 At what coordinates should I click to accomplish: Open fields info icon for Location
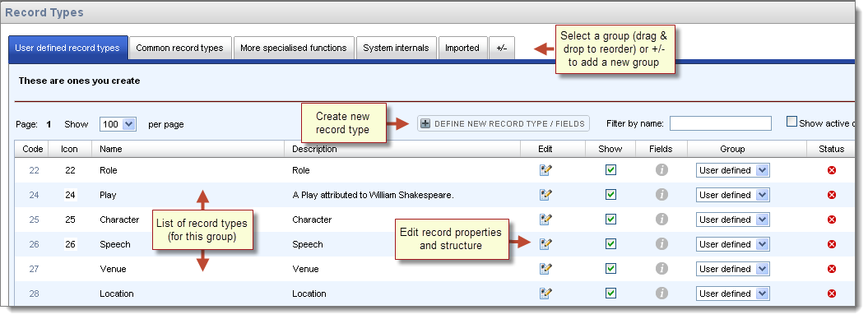(x=661, y=294)
